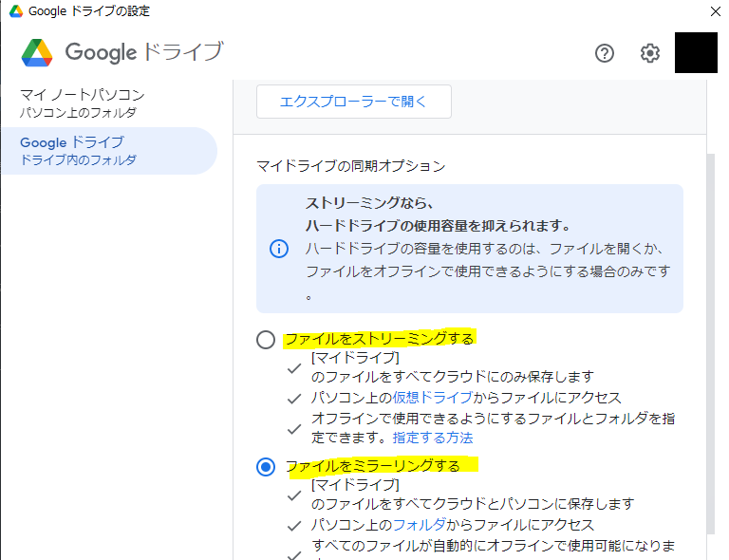
Task: Select the ファイルをミラーリングする radio button
Action: 266,467
